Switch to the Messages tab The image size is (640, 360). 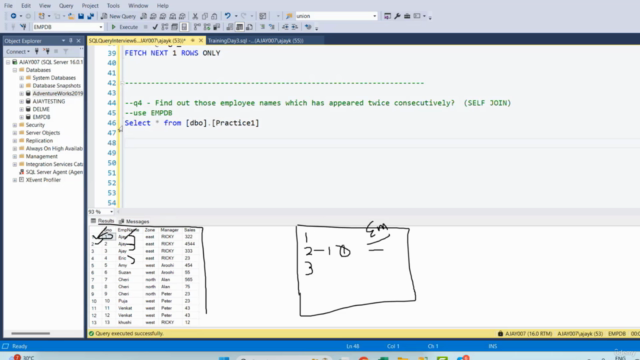tap(134, 221)
